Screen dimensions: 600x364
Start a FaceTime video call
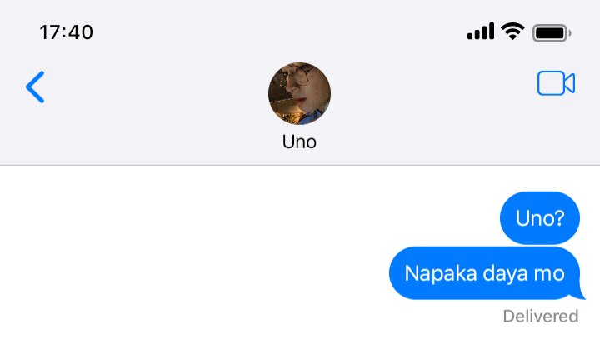[x=556, y=83]
